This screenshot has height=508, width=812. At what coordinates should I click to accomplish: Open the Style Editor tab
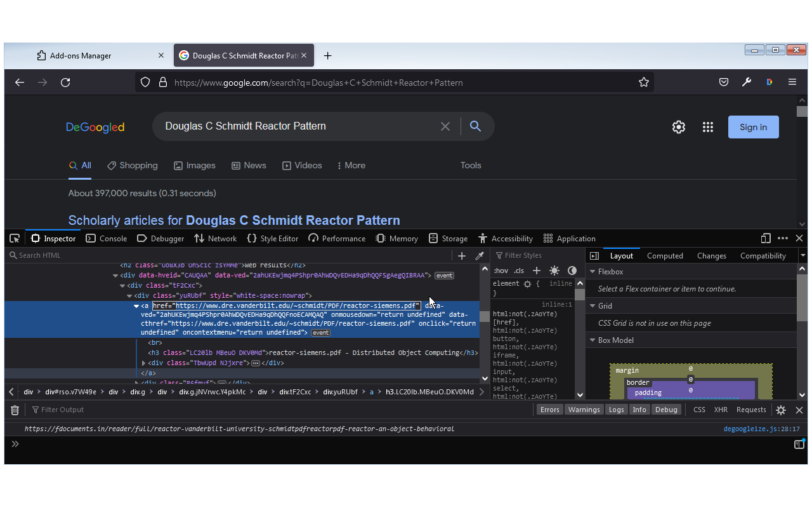point(273,239)
